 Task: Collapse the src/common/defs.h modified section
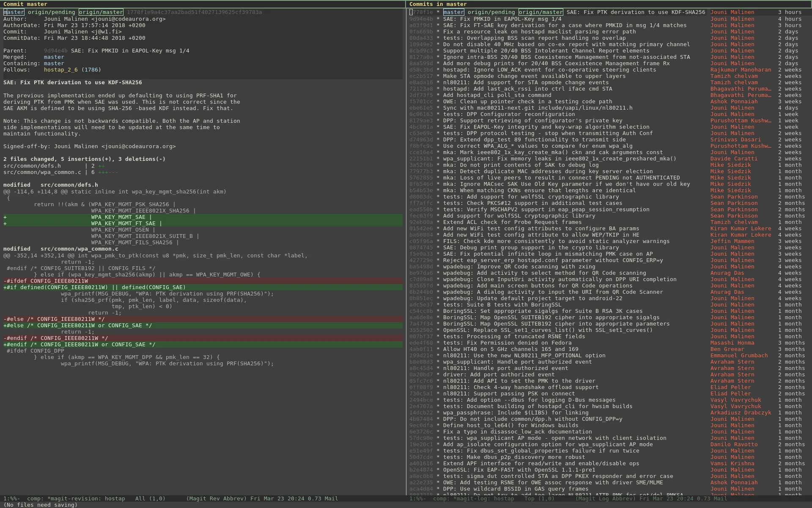tap(51, 185)
